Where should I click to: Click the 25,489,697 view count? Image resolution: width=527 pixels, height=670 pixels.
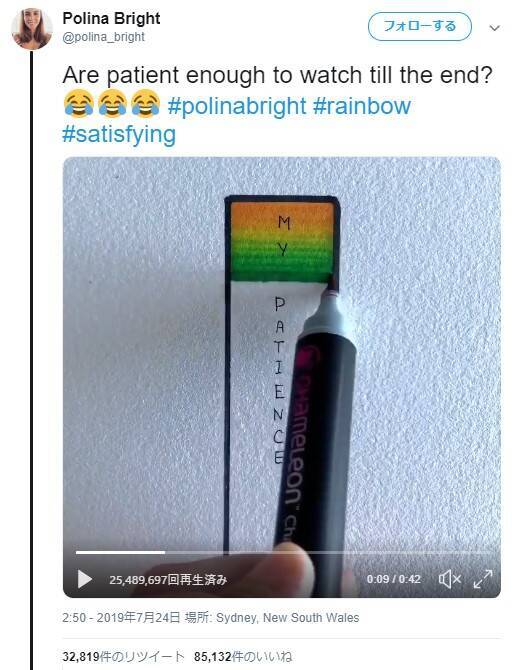coord(168,580)
